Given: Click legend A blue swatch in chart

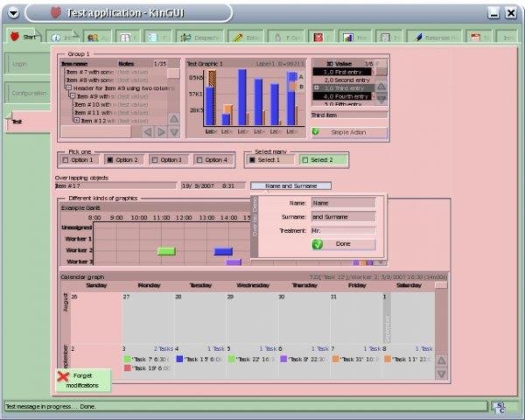Looking at the screenshot, I should (x=292, y=76).
